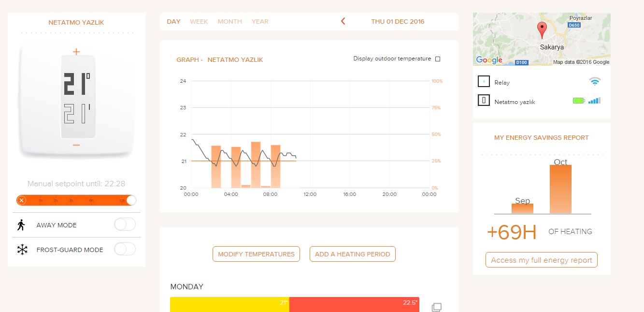Open Access my full energy report
644x312 pixels.
coord(542,260)
